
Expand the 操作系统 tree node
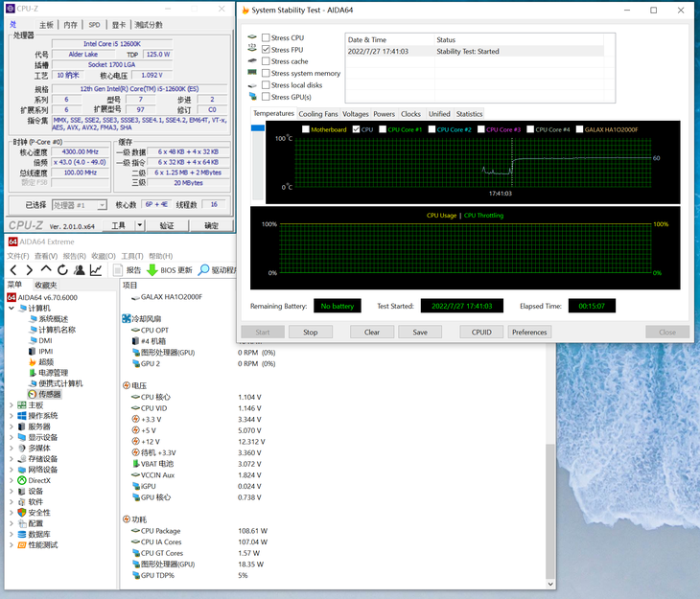12,416
